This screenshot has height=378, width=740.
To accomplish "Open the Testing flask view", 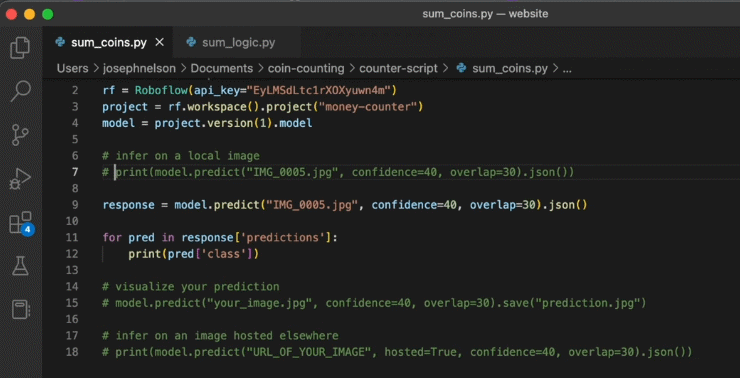I will tap(20, 266).
